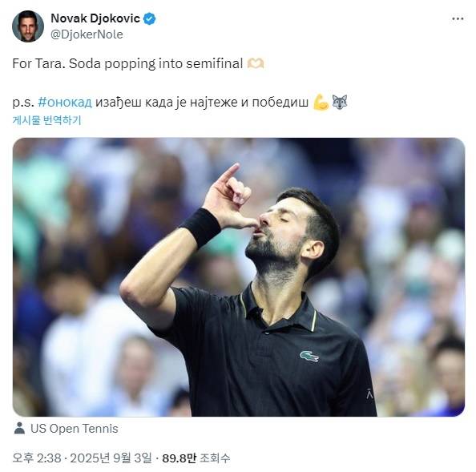Click the 오후 2:38 timestamp

coord(37,458)
